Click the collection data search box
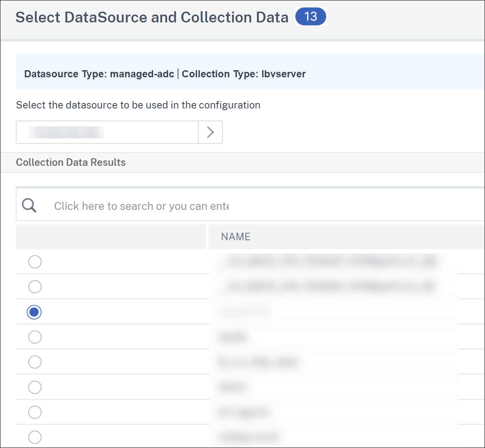The image size is (485, 448). tap(250, 205)
